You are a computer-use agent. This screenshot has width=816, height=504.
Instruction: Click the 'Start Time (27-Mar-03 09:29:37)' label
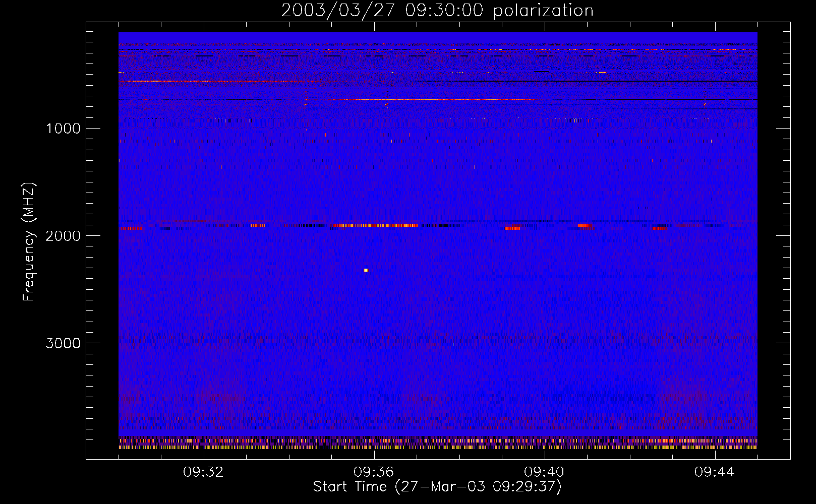pyautogui.click(x=437, y=487)
